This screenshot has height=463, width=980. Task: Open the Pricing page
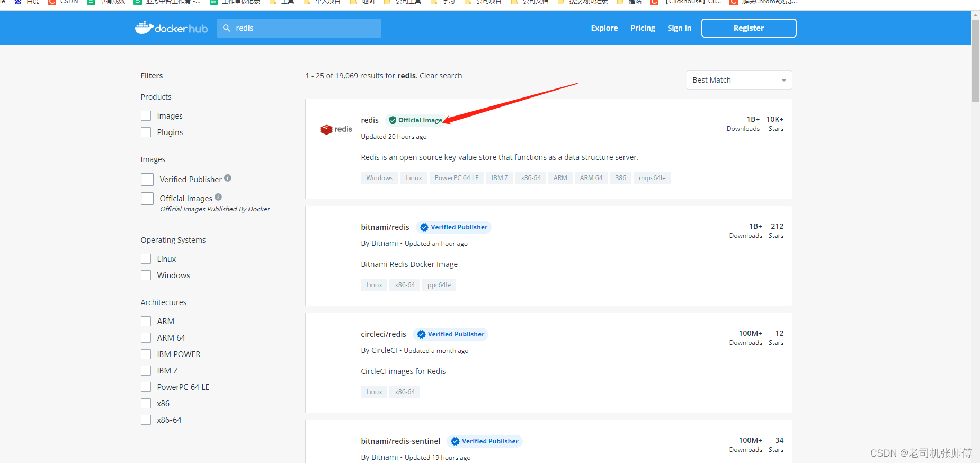pos(643,28)
